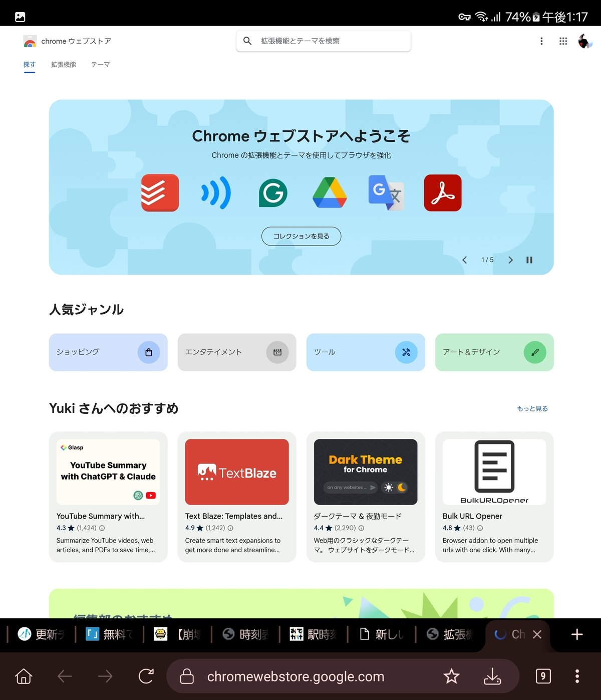Bookmark this page with the star
Image resolution: width=601 pixels, height=700 pixels.
(x=451, y=676)
